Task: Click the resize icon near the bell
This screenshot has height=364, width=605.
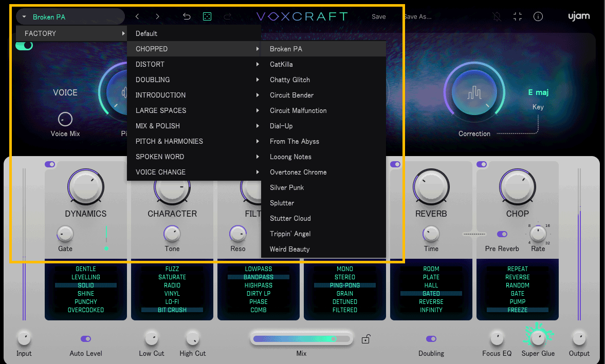Action: pos(518,16)
